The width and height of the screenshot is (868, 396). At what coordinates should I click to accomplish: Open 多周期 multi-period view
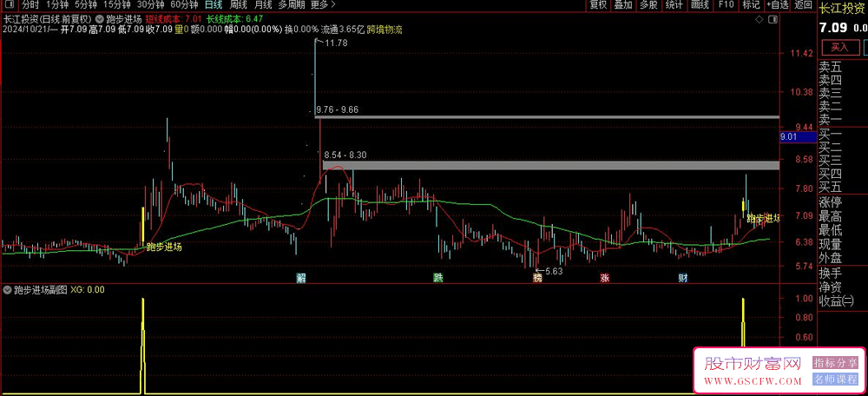[291, 5]
